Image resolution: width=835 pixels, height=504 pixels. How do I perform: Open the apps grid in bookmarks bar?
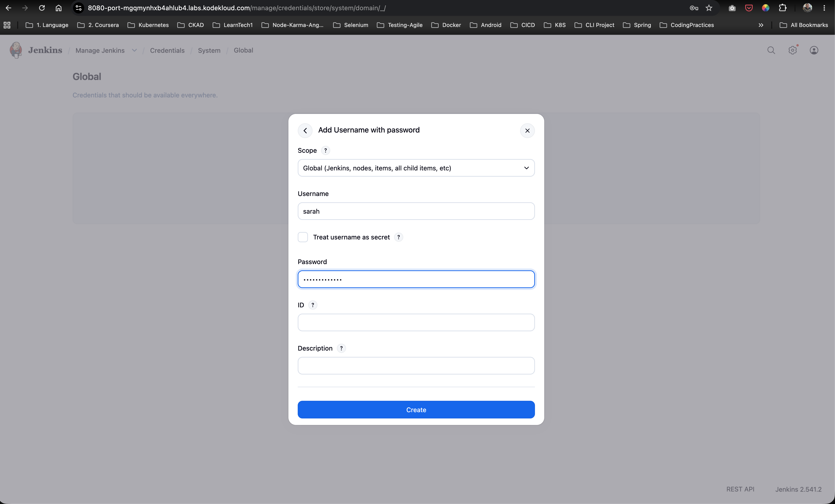[7, 25]
